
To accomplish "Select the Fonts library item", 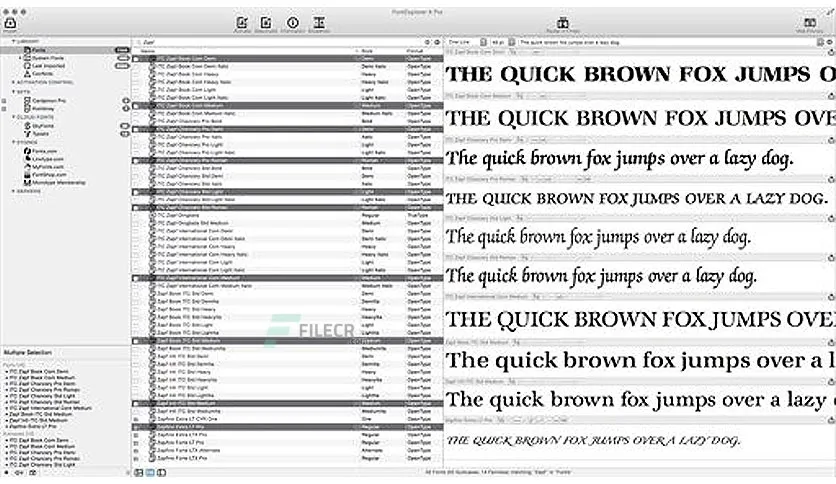I will [x=64, y=50].
